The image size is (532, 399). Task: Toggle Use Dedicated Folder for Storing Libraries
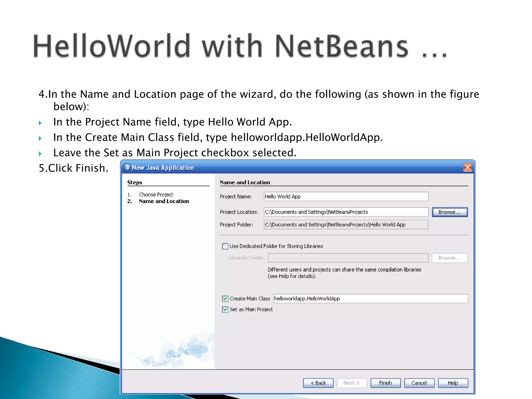click(225, 246)
